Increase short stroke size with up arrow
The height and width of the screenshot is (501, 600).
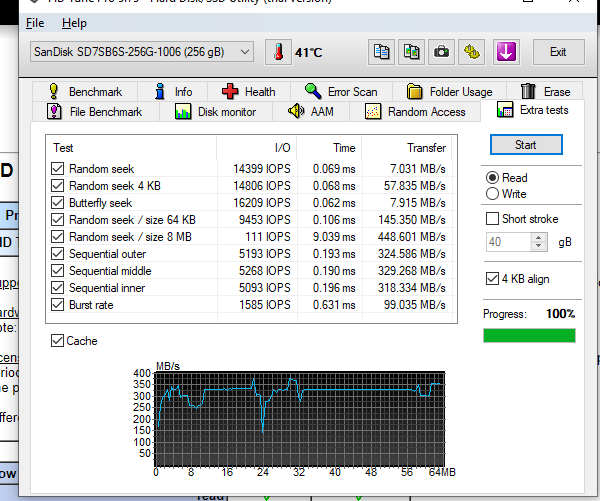[539, 238]
